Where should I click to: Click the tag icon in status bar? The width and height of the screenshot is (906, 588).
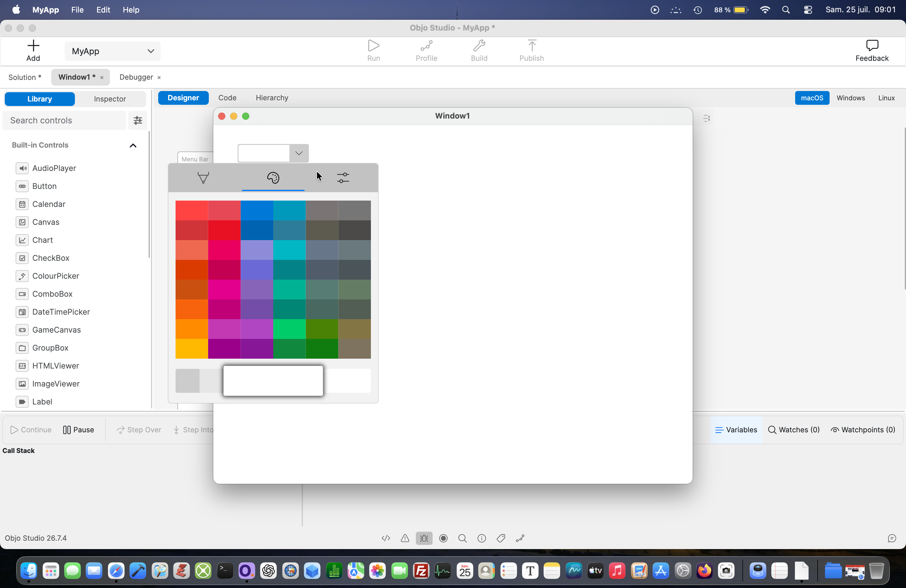click(x=501, y=538)
